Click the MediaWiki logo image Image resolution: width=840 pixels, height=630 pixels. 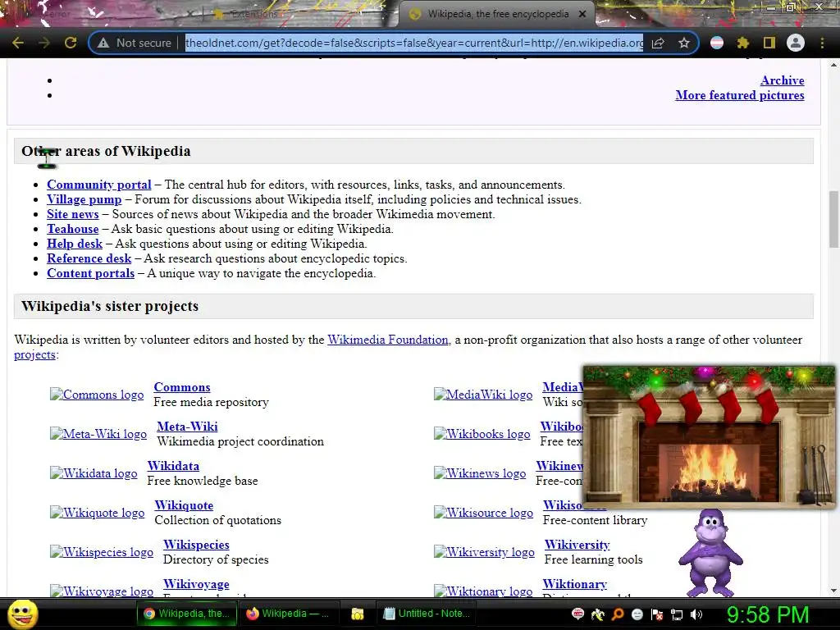click(483, 395)
